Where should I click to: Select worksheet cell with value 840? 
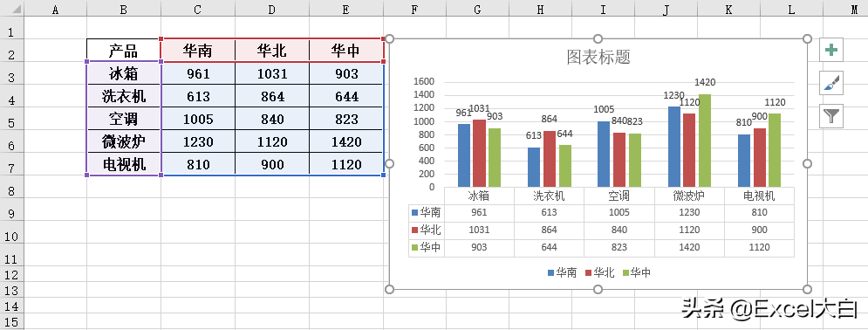tap(272, 119)
